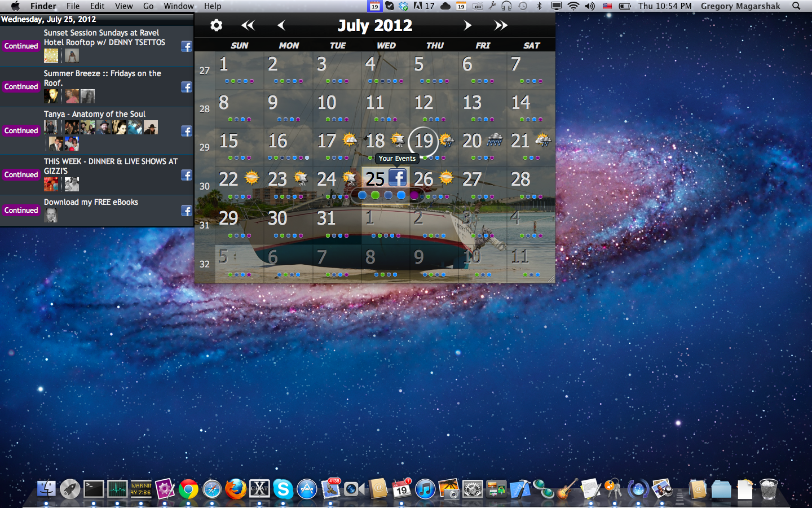
Task: Click the 'Your Events' tooltip on July 19
Action: (397, 159)
